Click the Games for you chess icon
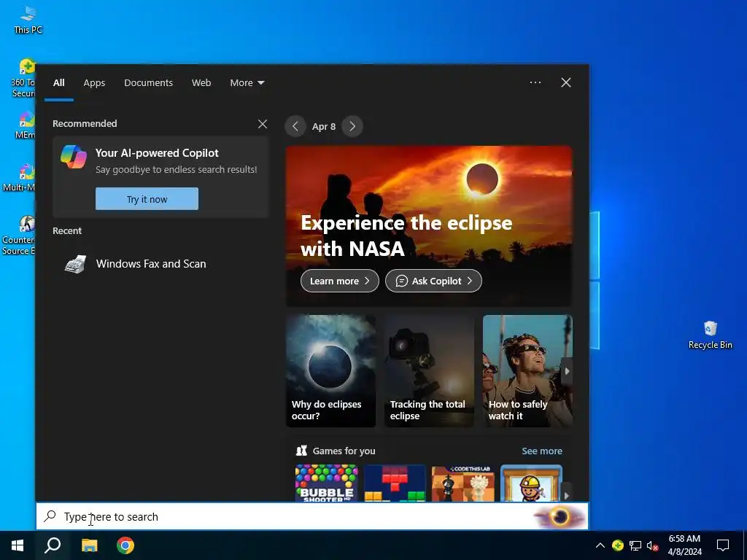Screen dimensions: 747x560 coord(301,451)
